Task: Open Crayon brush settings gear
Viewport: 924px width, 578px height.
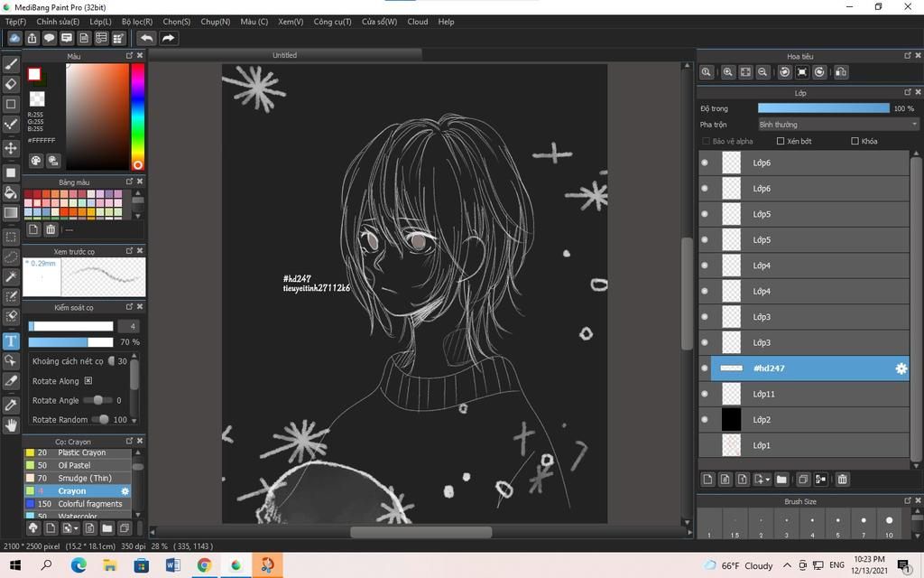Action: click(125, 490)
